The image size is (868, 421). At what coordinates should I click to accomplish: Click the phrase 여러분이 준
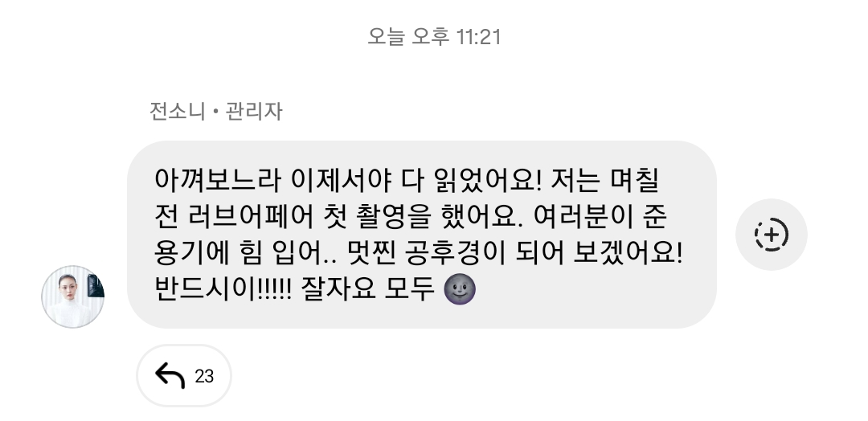[x=600, y=217]
